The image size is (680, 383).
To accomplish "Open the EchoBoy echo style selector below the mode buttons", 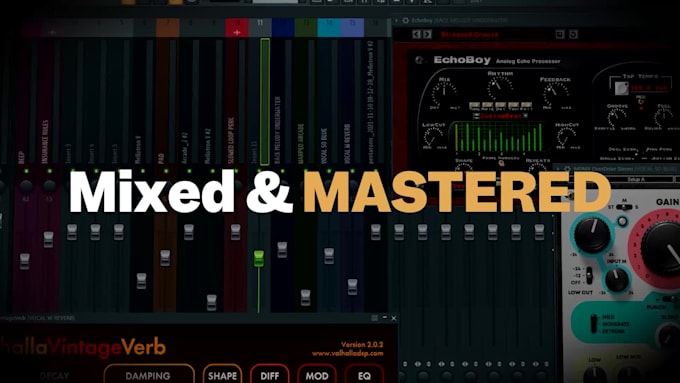I will tap(502, 116).
